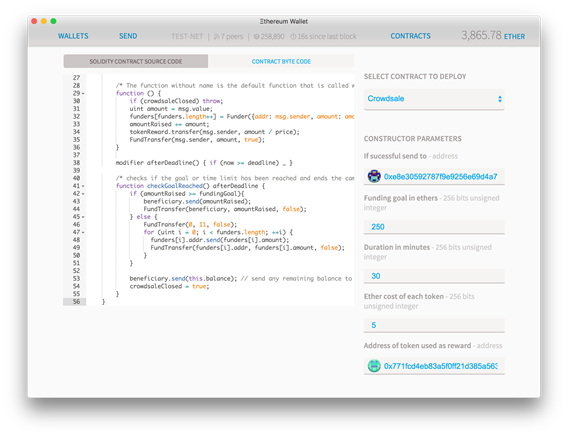Open the Contracts section

click(410, 36)
